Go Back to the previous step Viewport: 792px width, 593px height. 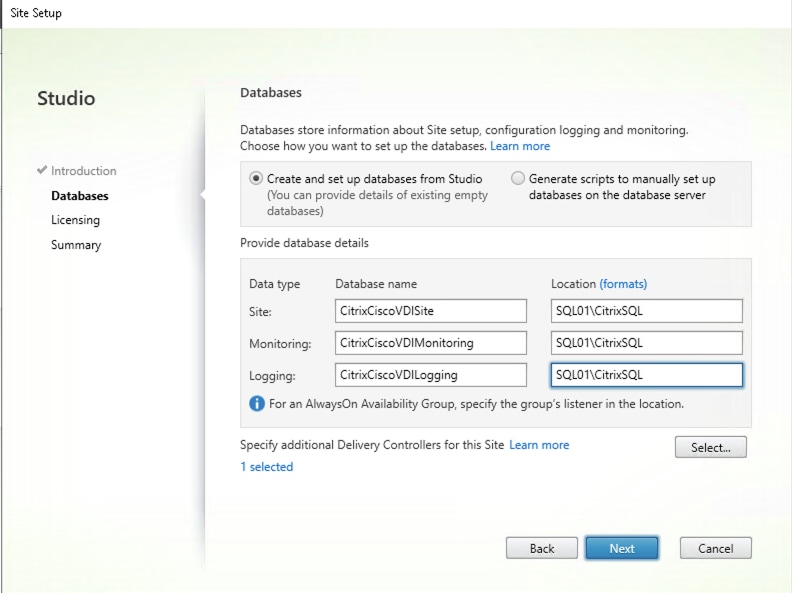click(x=541, y=548)
